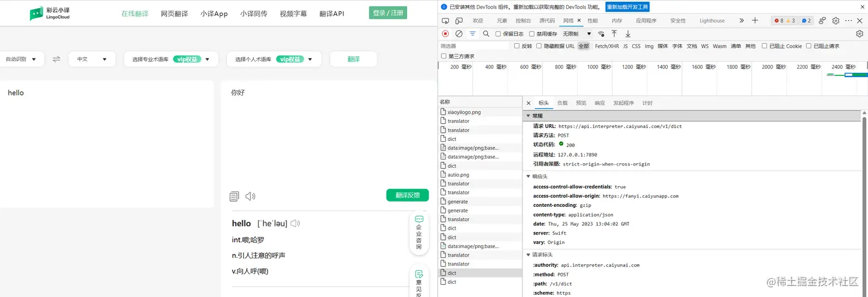
Task: Switch to the 元素 DevTools tab
Action: 502,21
